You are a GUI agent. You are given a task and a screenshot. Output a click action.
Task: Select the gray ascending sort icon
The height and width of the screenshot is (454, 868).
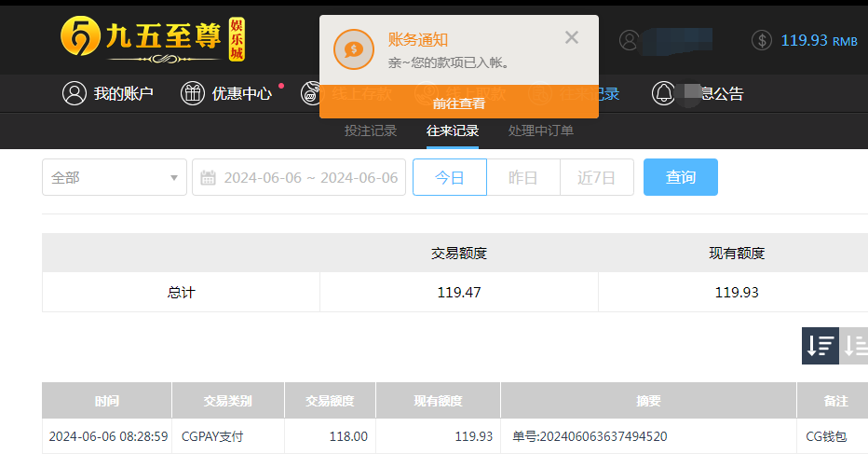tap(855, 345)
